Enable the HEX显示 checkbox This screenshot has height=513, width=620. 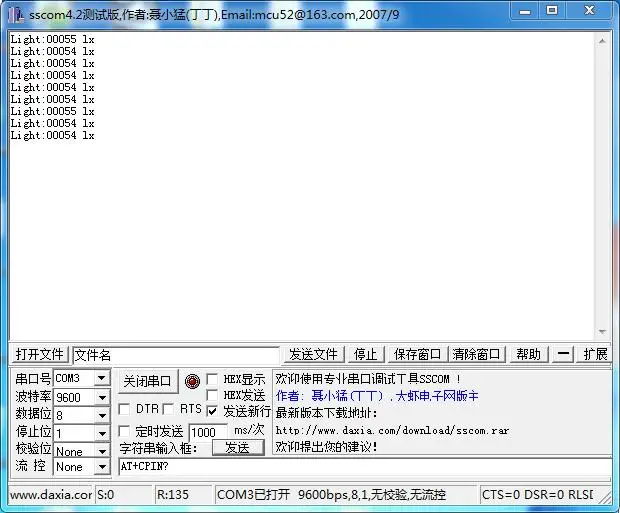[x=213, y=379]
